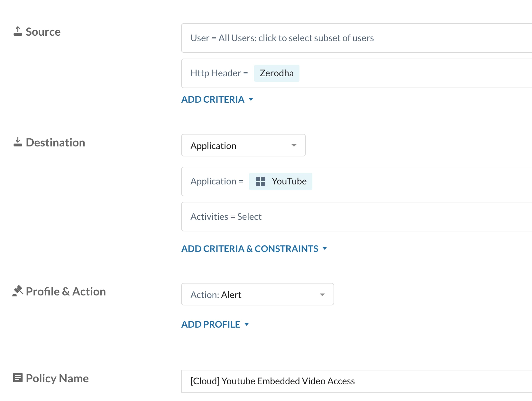Click the Profile & Action gavel icon
The image size is (532, 401).
click(x=18, y=291)
